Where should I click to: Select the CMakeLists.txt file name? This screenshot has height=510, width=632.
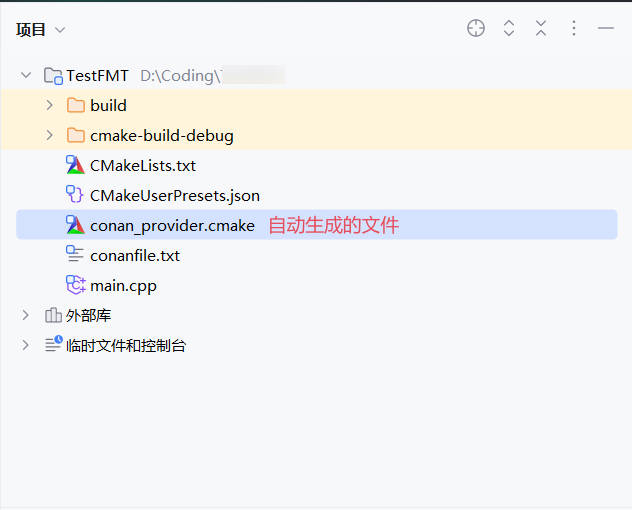tap(142, 165)
